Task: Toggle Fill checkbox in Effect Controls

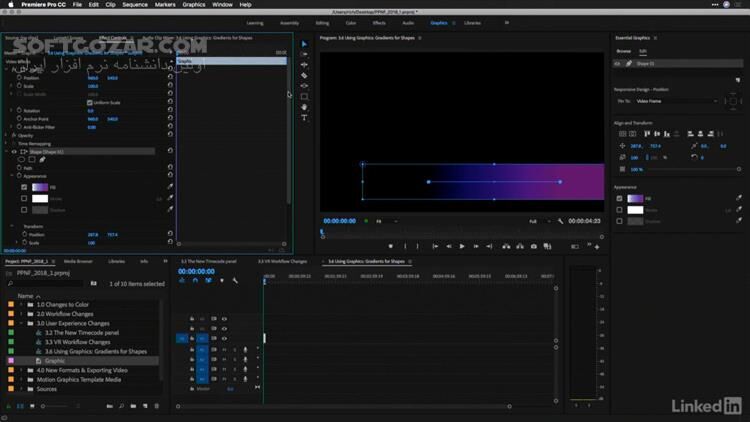Action: [x=24, y=187]
